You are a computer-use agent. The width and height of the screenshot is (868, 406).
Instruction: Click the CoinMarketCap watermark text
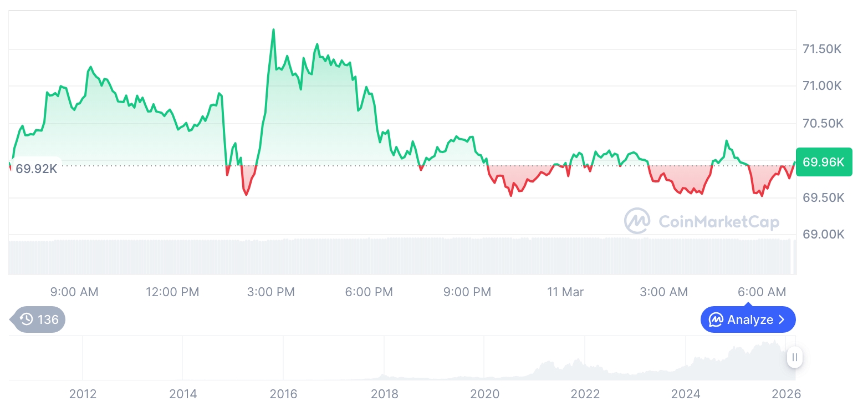719,222
